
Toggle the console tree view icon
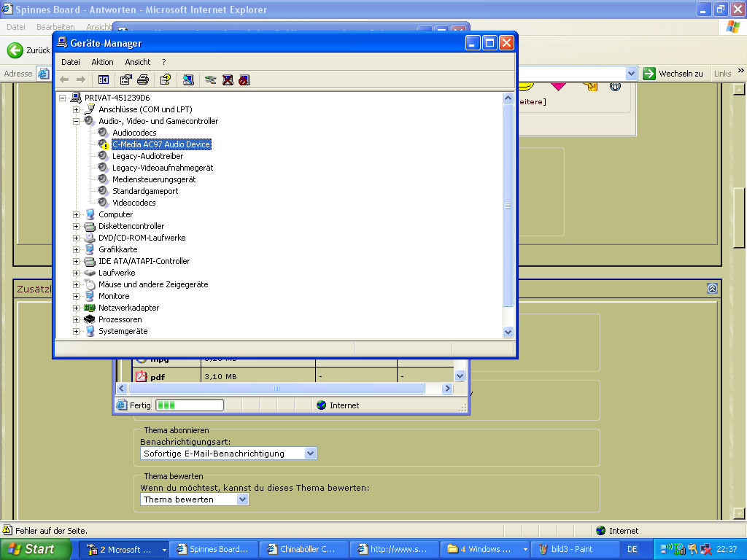(x=104, y=79)
